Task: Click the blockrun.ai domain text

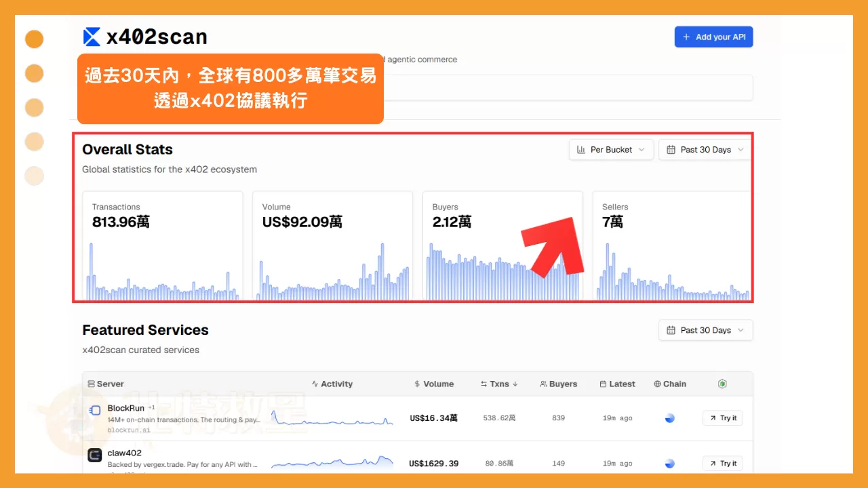Action: click(129, 430)
